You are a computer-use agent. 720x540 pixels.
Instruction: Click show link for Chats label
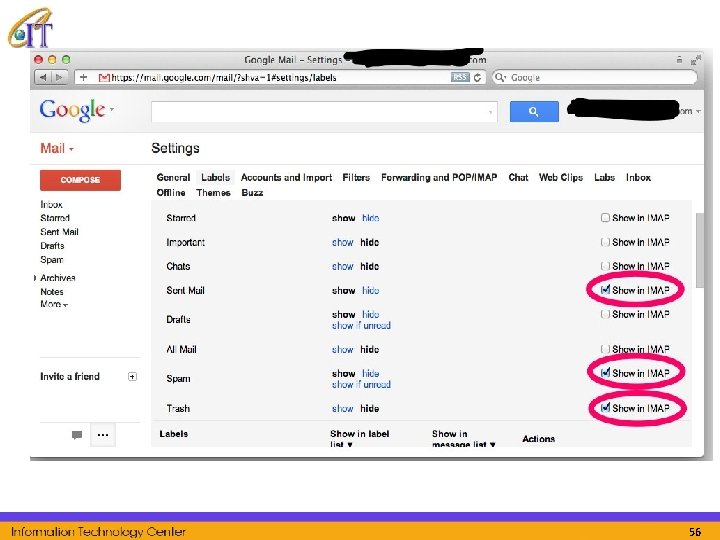point(343,266)
